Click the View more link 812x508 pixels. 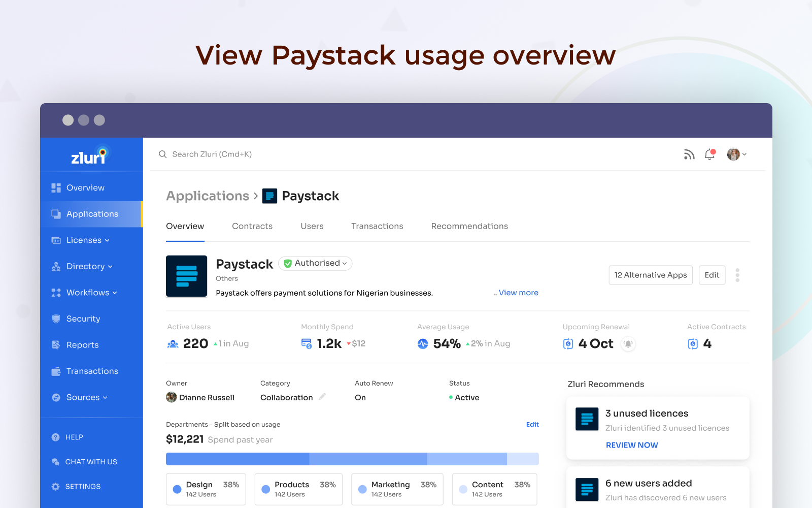518,293
